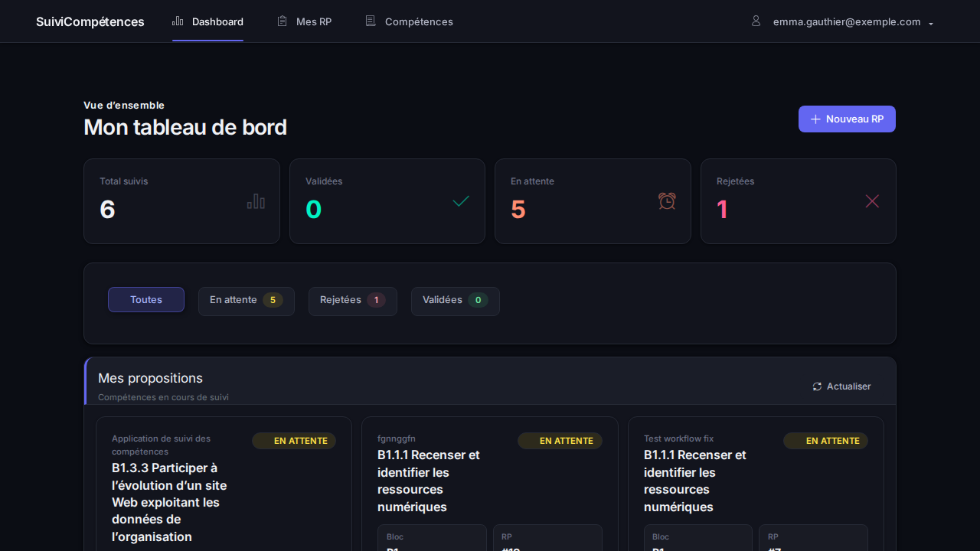Click the Mes RP clipboard icon
This screenshot has width=980, height=551.
pyautogui.click(x=282, y=21)
